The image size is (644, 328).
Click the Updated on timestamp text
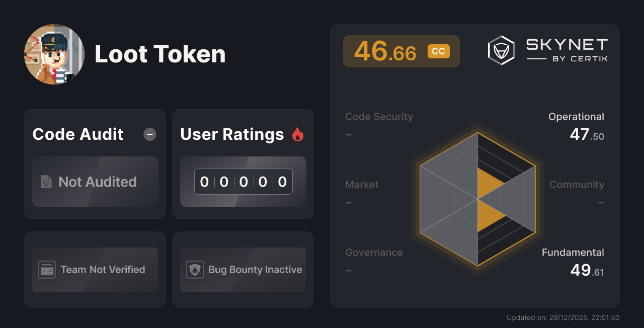563,317
